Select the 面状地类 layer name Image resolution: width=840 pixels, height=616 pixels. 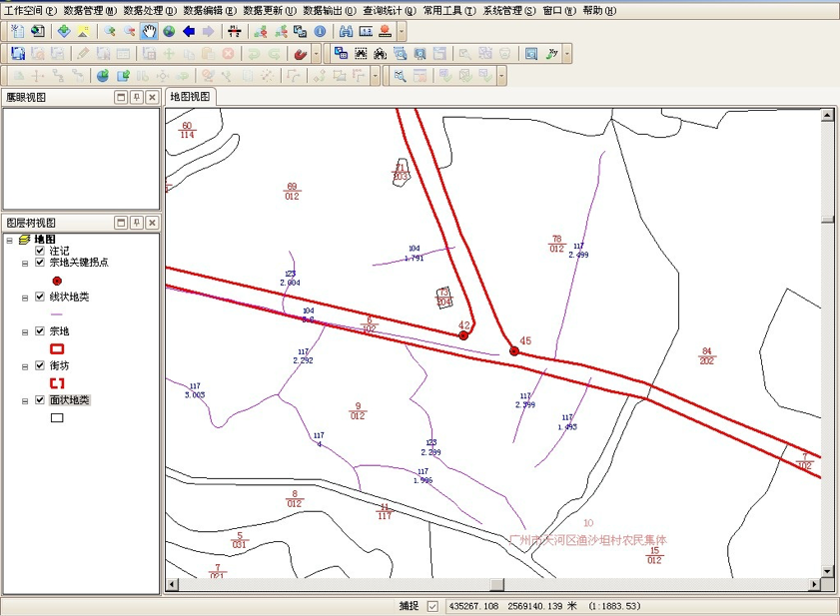[x=70, y=400]
